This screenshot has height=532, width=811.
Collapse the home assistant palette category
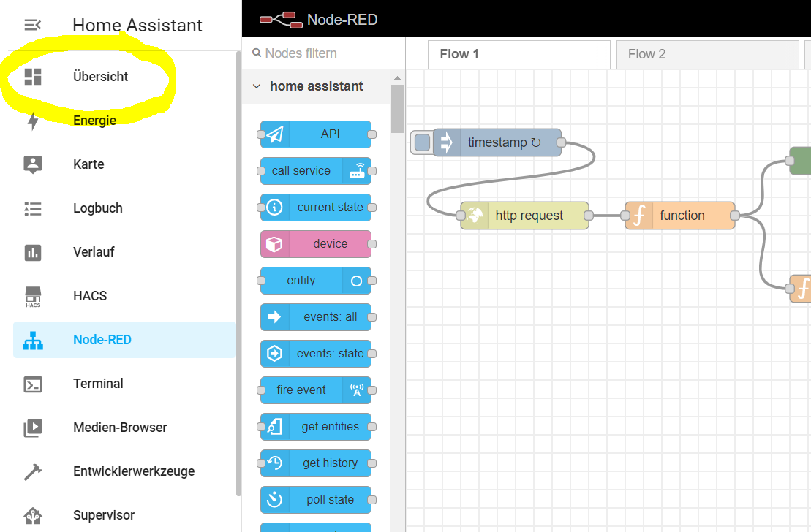(x=257, y=86)
